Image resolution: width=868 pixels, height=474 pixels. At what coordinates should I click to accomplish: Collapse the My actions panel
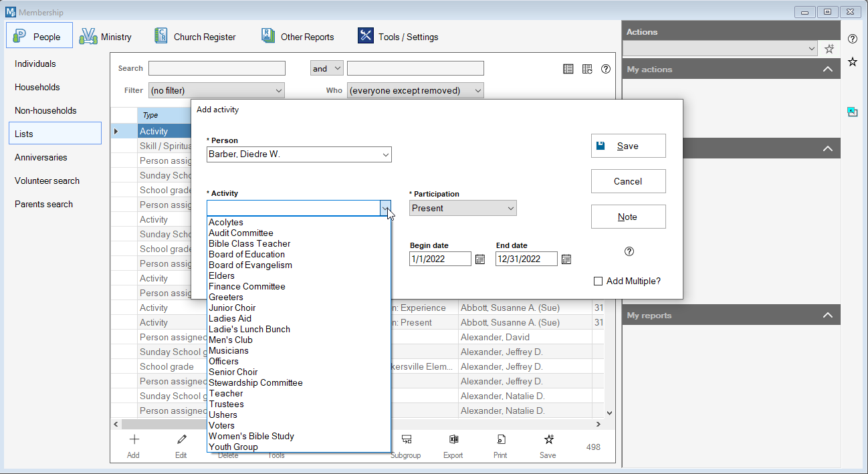[x=827, y=70]
